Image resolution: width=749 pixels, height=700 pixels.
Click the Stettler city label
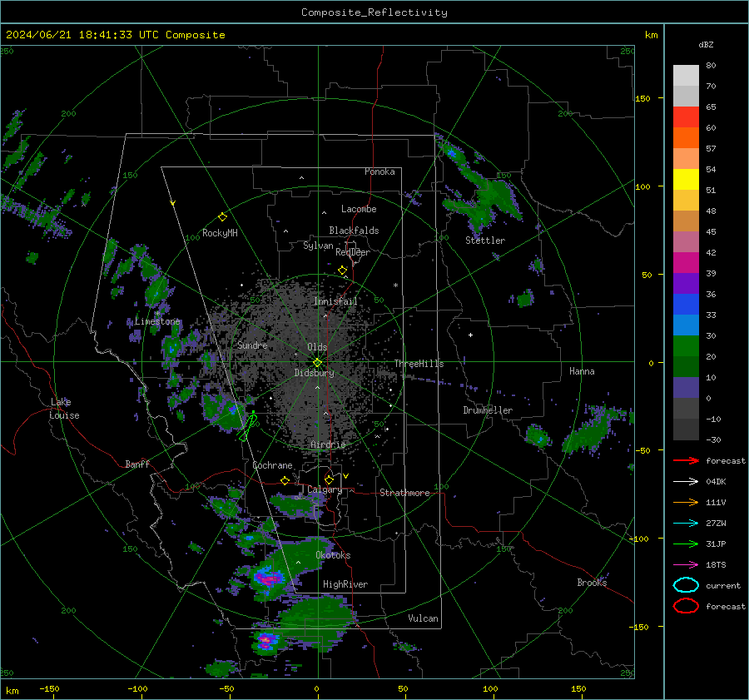[x=485, y=241]
